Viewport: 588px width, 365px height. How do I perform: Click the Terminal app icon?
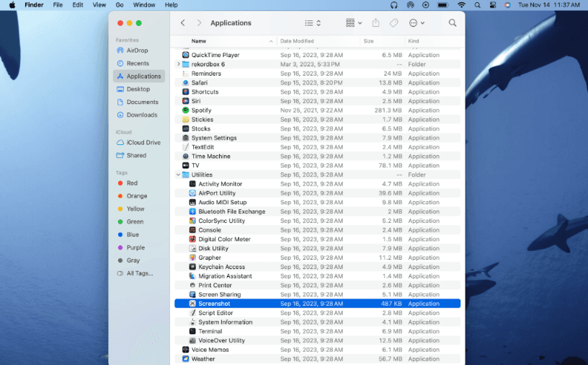(192, 331)
